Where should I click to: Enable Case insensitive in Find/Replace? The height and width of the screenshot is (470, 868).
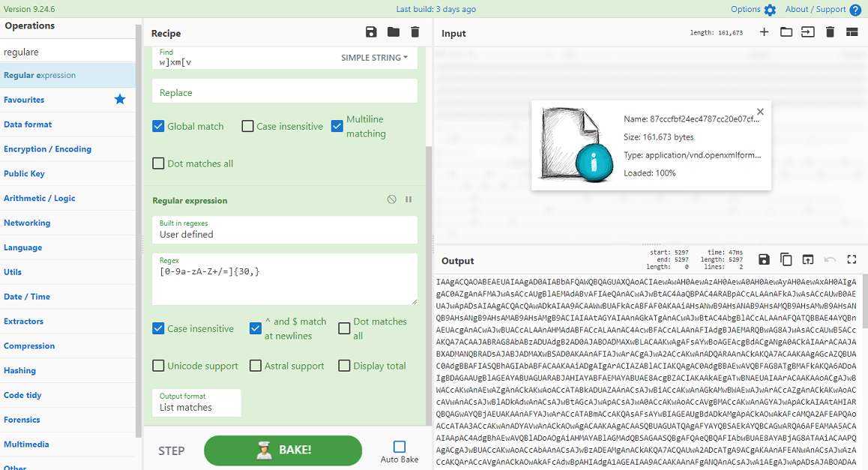[247, 126]
